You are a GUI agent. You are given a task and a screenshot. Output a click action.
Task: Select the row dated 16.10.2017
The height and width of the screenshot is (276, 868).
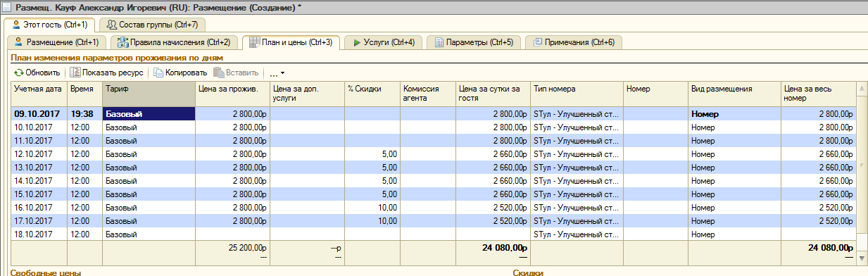point(434,208)
